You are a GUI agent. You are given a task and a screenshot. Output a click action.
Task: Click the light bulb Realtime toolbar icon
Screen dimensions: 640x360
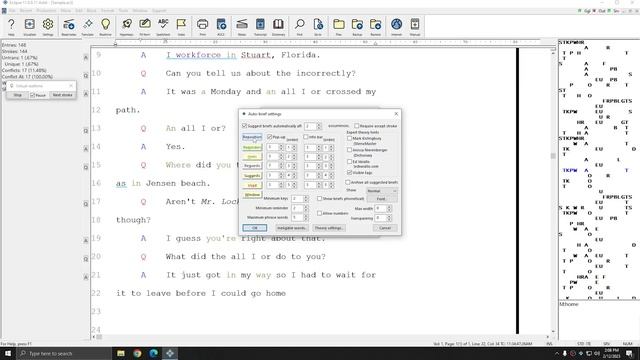(x=105, y=27)
